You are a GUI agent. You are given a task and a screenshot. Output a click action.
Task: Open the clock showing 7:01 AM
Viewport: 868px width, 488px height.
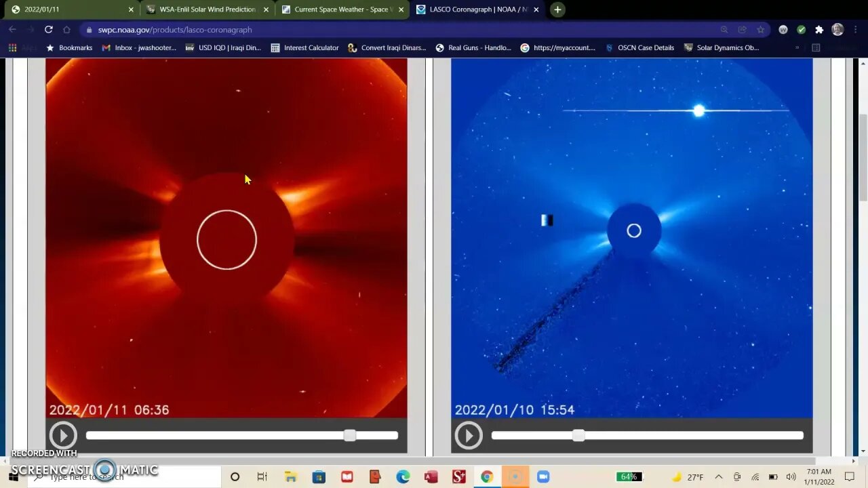(x=821, y=477)
